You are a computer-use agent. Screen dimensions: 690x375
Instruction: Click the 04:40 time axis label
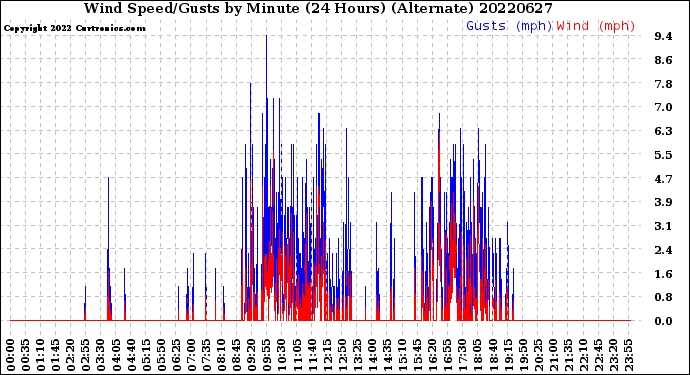pos(131,355)
